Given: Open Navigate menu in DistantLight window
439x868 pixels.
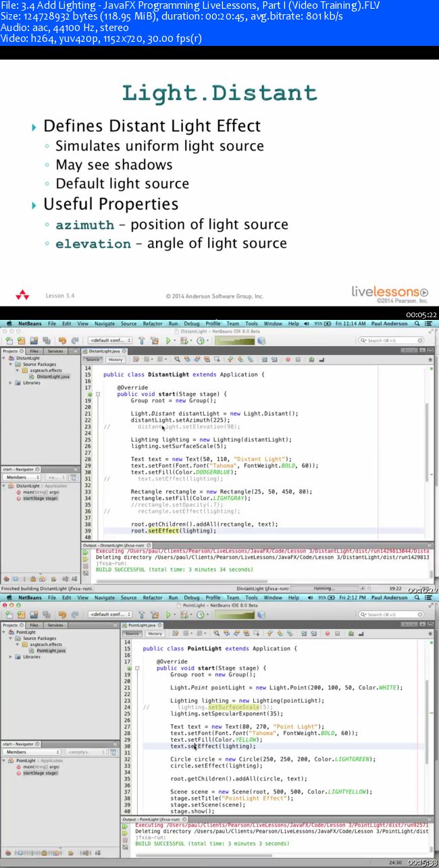Looking at the screenshot, I should (x=105, y=323).
